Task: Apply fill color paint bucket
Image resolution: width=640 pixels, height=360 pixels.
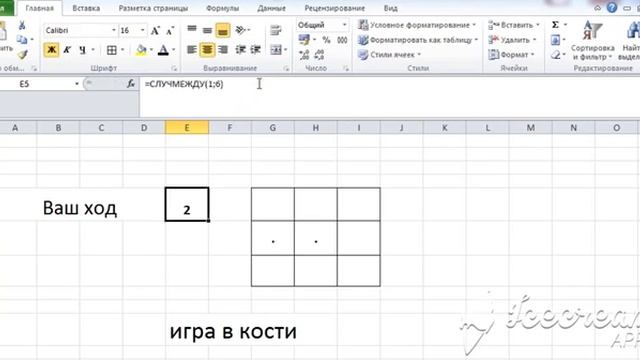Action: point(141,50)
